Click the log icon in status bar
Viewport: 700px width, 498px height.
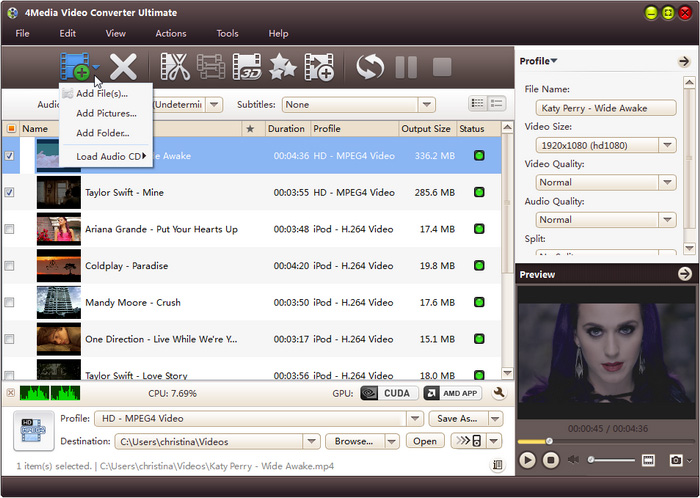[x=497, y=465]
